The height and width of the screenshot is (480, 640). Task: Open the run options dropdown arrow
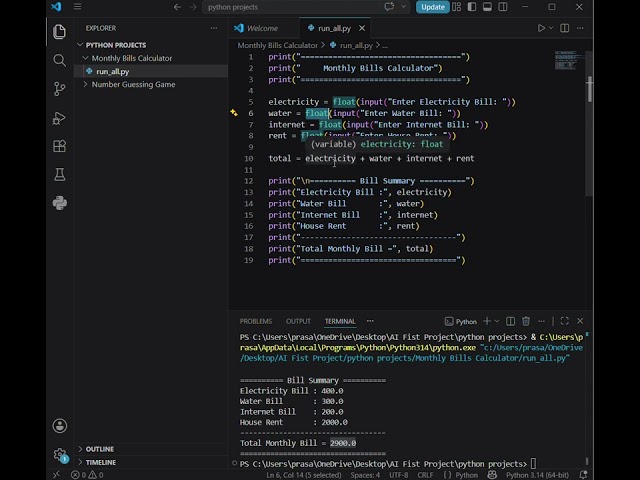coord(551,28)
